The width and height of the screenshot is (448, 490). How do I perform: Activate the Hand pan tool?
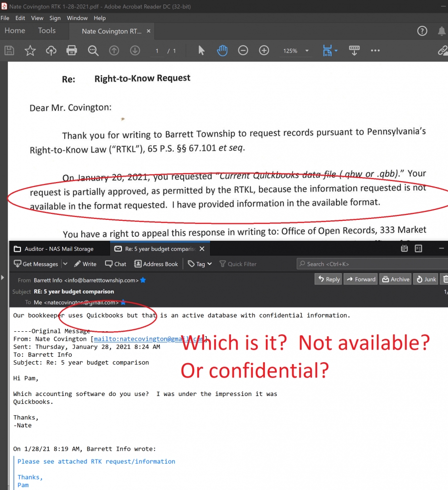222,50
